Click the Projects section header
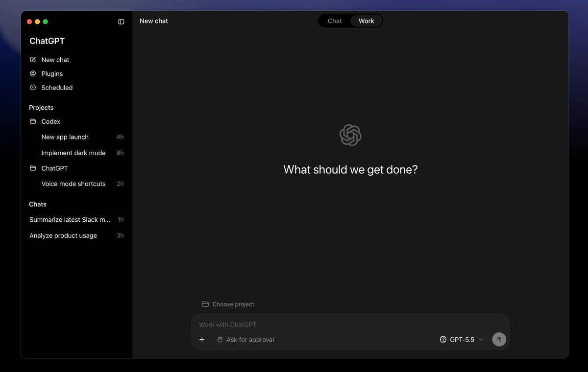Viewport: 588px width, 372px height. coord(41,108)
